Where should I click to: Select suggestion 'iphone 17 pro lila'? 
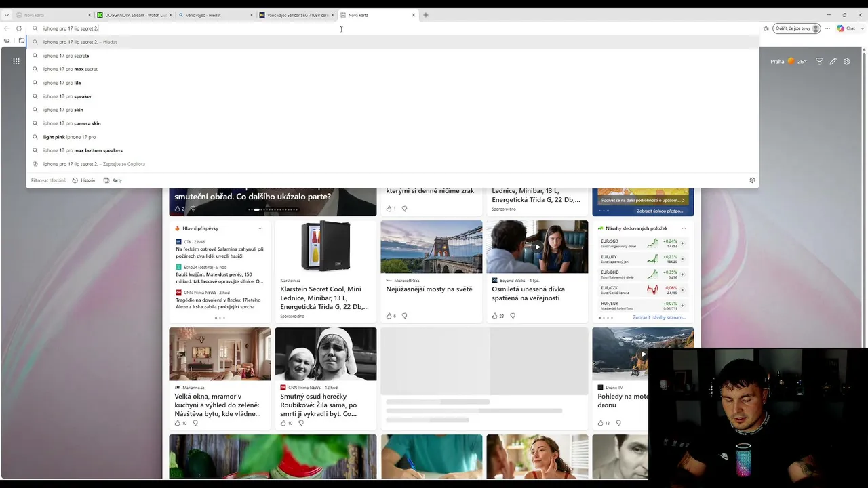(x=393, y=83)
